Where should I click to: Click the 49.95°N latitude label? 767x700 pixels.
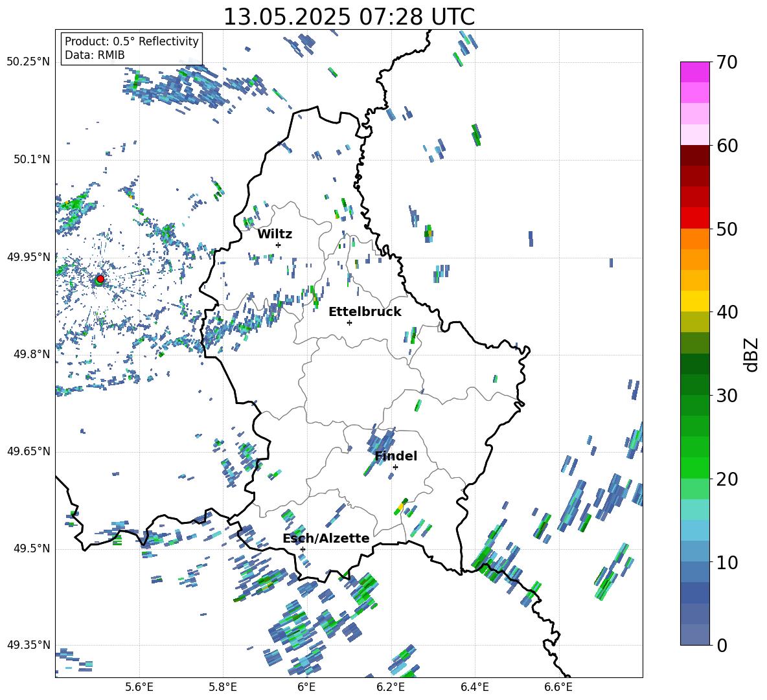click(29, 256)
